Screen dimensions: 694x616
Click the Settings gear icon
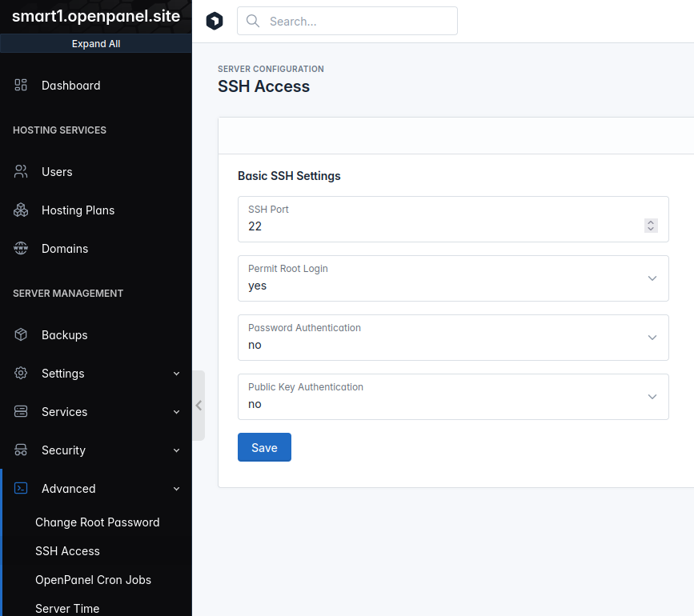[22, 374]
